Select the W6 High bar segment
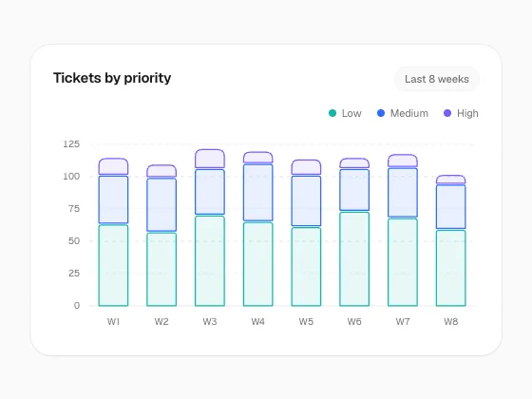Viewport: 532px width, 399px height. tap(354, 163)
